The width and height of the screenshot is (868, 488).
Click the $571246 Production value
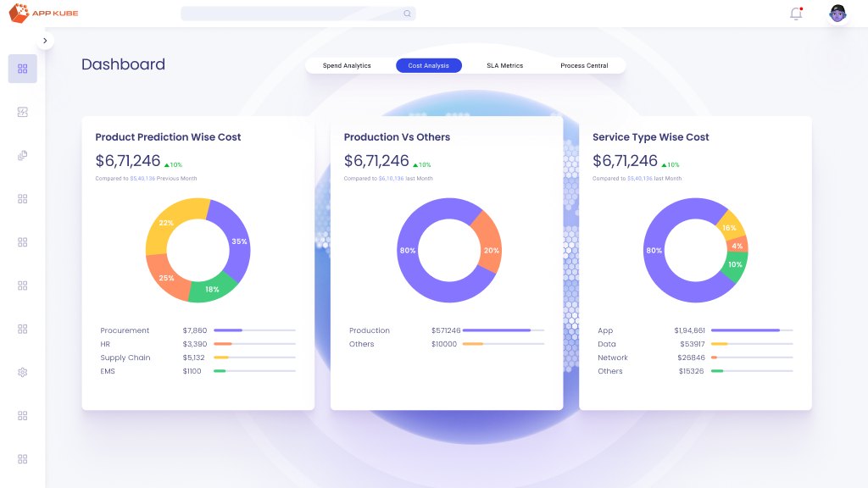click(446, 330)
